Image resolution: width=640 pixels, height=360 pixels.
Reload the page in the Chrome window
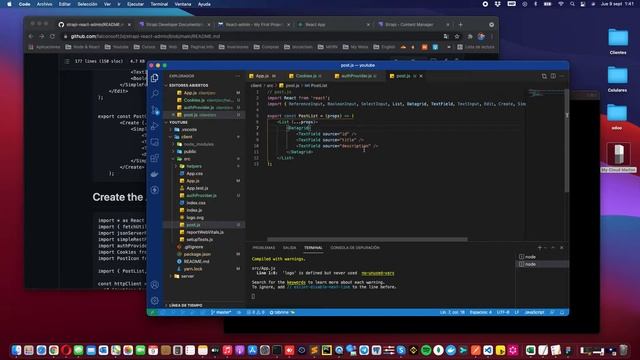tap(52, 36)
